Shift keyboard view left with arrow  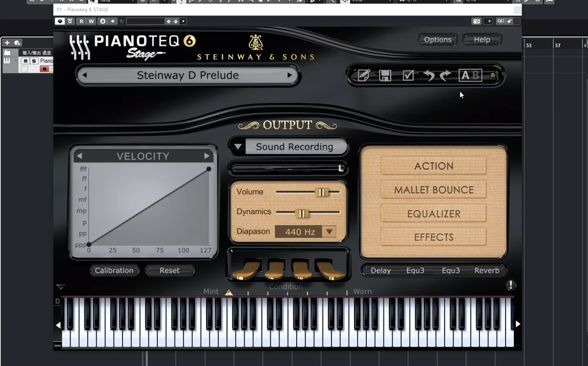click(x=58, y=325)
